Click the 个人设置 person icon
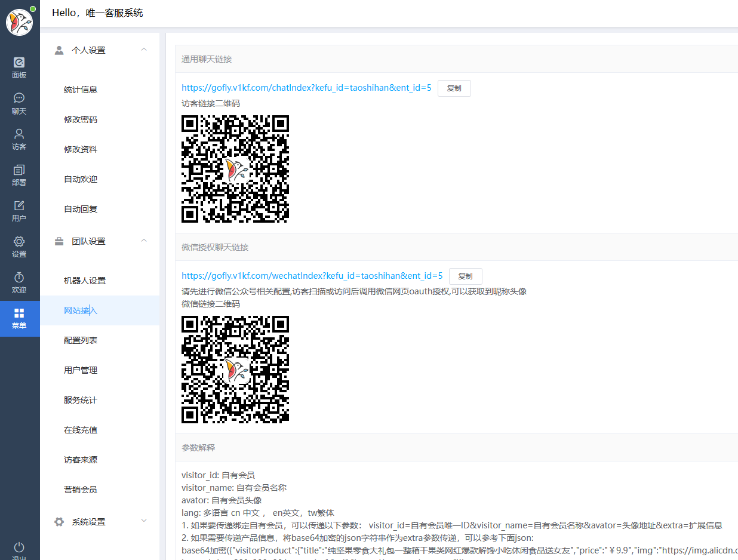The width and height of the screenshot is (738, 560). (x=59, y=50)
